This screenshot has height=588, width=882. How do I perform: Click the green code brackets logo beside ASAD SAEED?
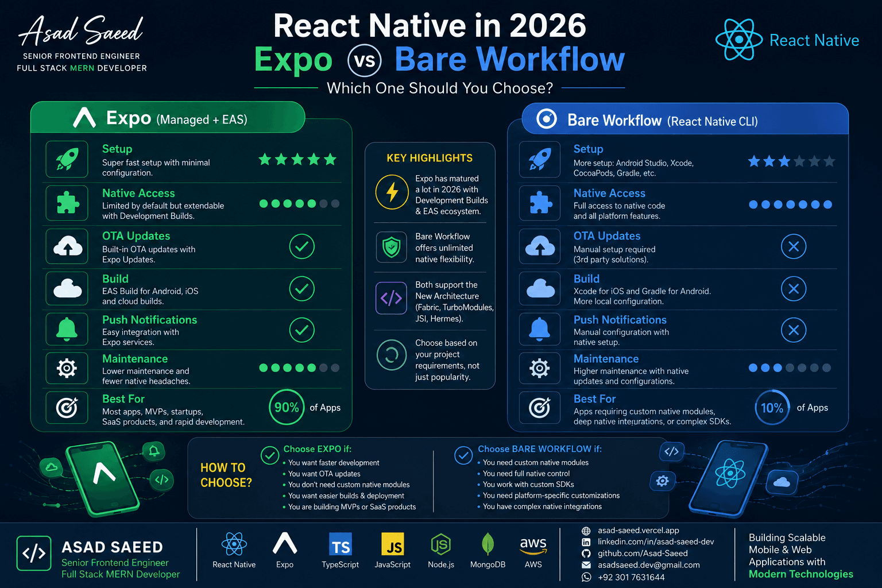click(34, 553)
